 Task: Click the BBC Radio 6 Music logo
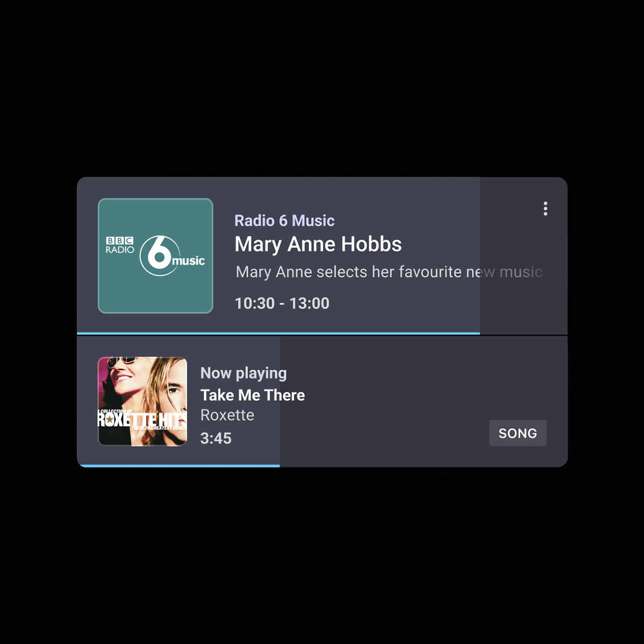pyautogui.click(x=156, y=256)
